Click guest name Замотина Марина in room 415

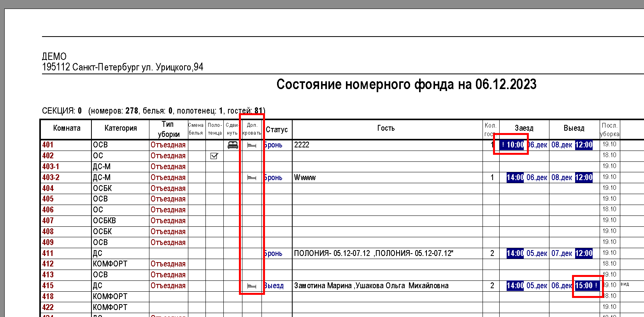[x=323, y=286]
